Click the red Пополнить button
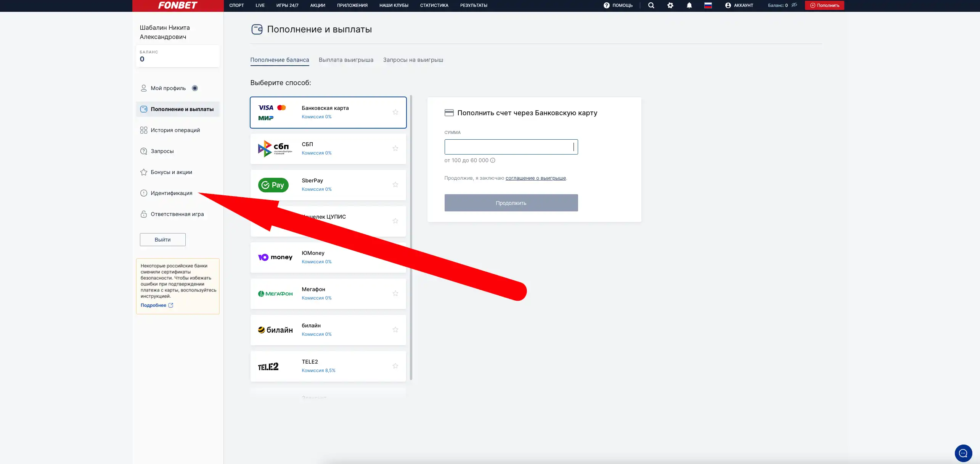This screenshot has height=464, width=980. (x=824, y=5)
